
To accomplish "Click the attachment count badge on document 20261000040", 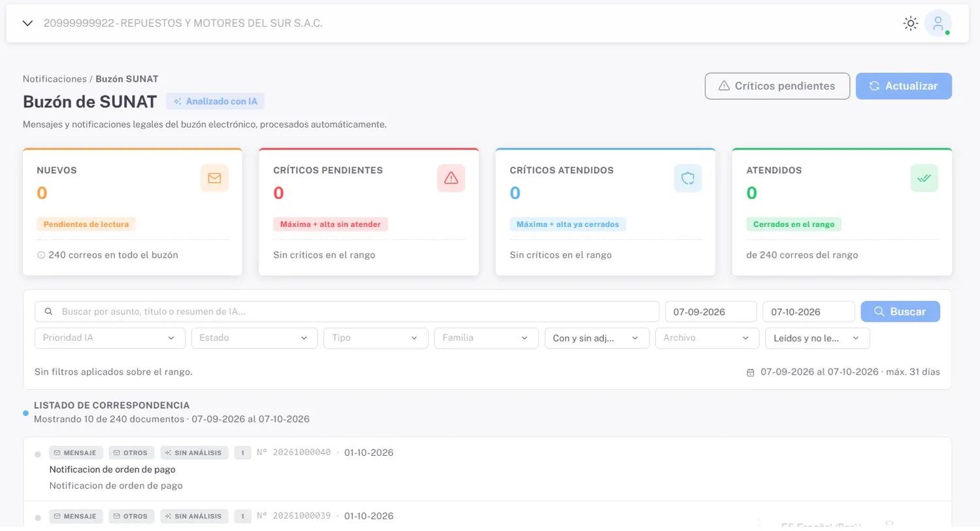I will click(x=242, y=453).
